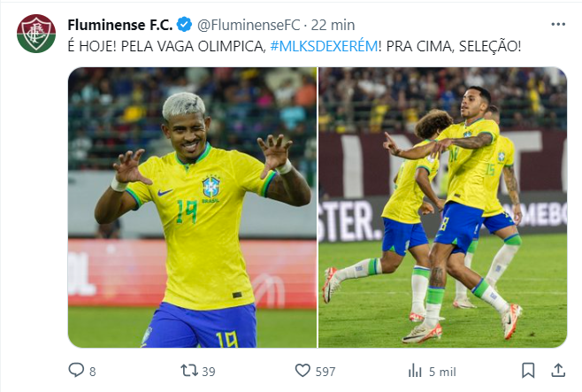The image size is (582, 392).
Task: Like the tweet with the heart icon
Action: point(302,371)
